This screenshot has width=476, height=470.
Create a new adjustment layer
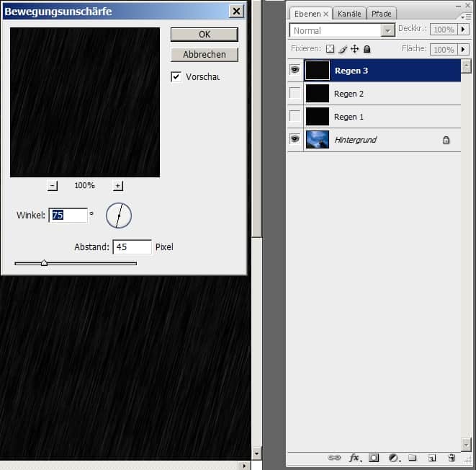point(393,458)
